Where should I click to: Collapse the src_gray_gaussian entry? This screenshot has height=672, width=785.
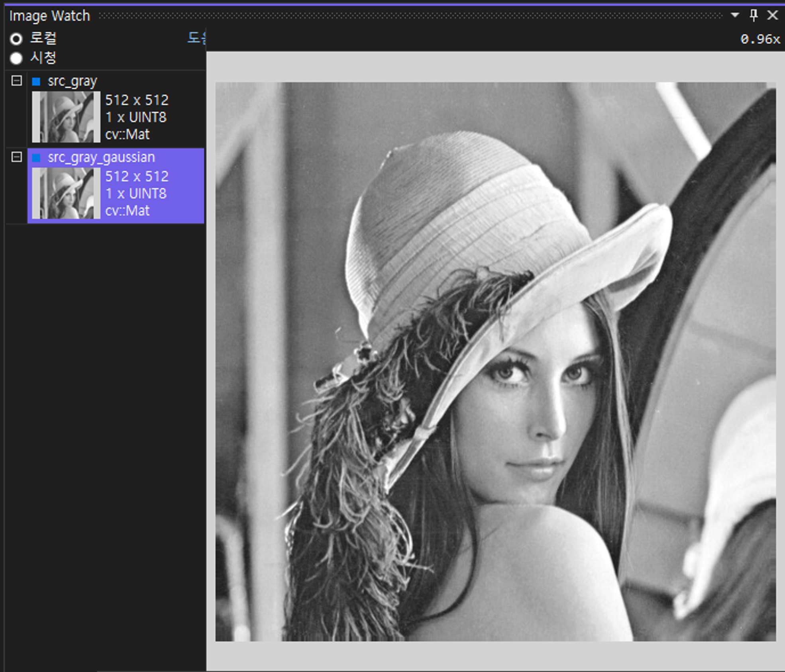click(16, 157)
